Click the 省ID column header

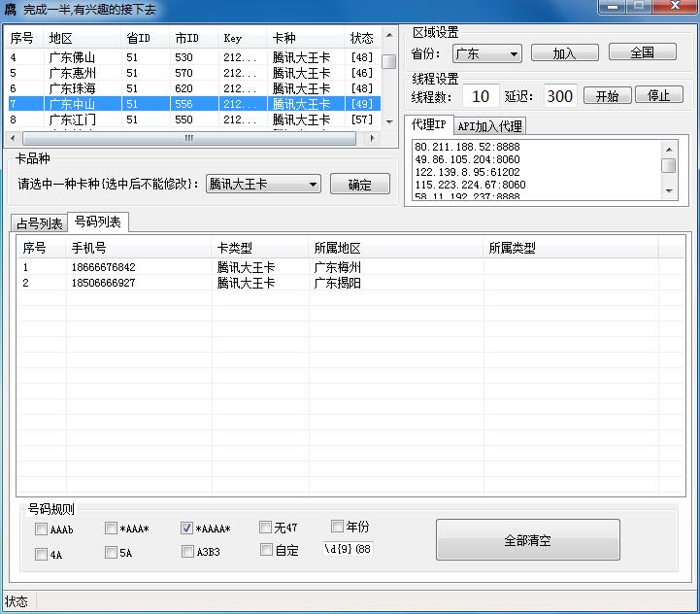[x=145, y=39]
